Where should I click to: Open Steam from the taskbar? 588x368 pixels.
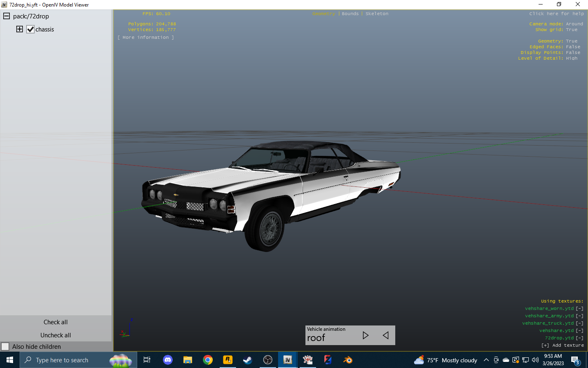point(247,360)
